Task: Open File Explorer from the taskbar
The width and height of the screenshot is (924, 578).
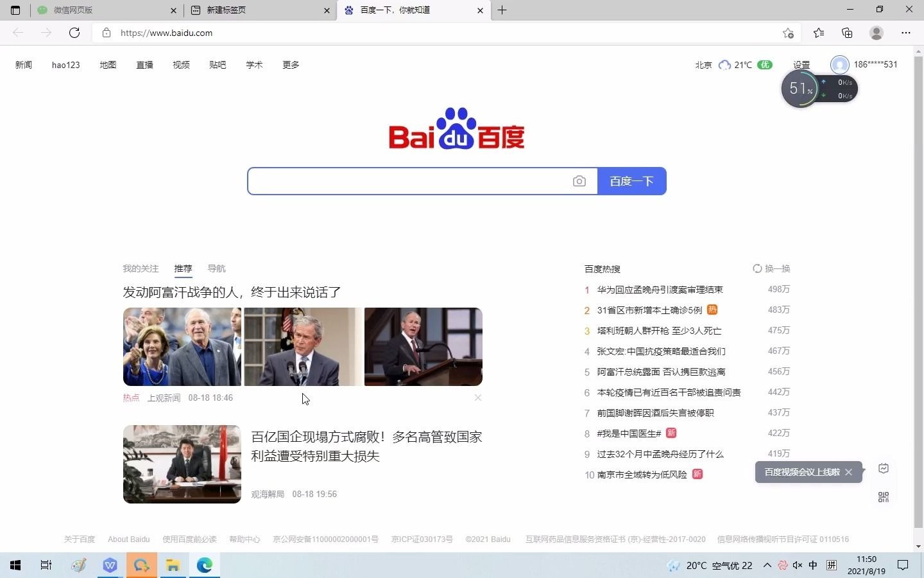Action: pyautogui.click(x=173, y=565)
